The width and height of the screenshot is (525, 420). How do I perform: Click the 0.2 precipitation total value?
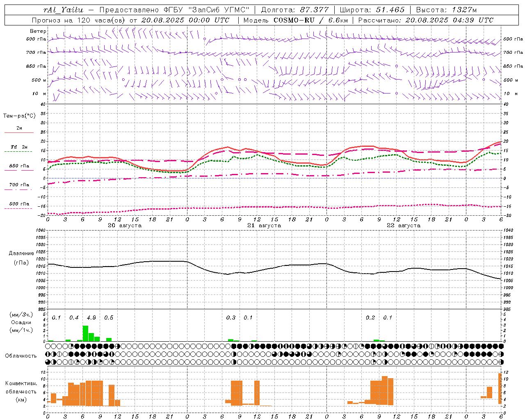[x=370, y=318]
